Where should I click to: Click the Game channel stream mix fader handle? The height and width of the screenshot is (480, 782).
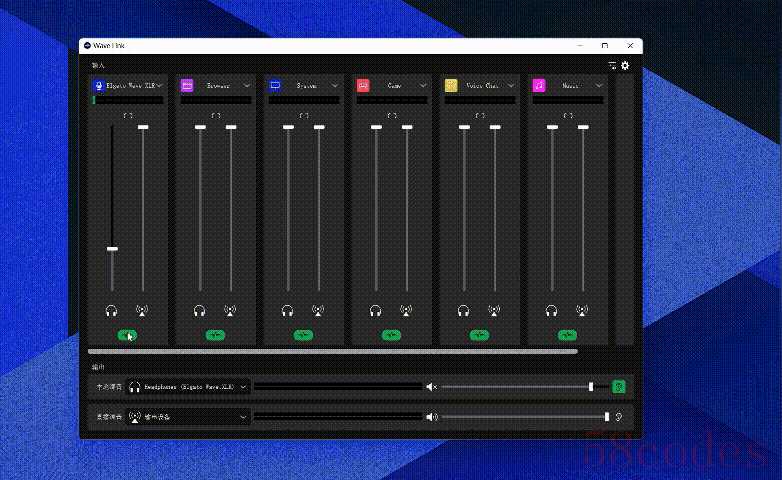(407, 127)
